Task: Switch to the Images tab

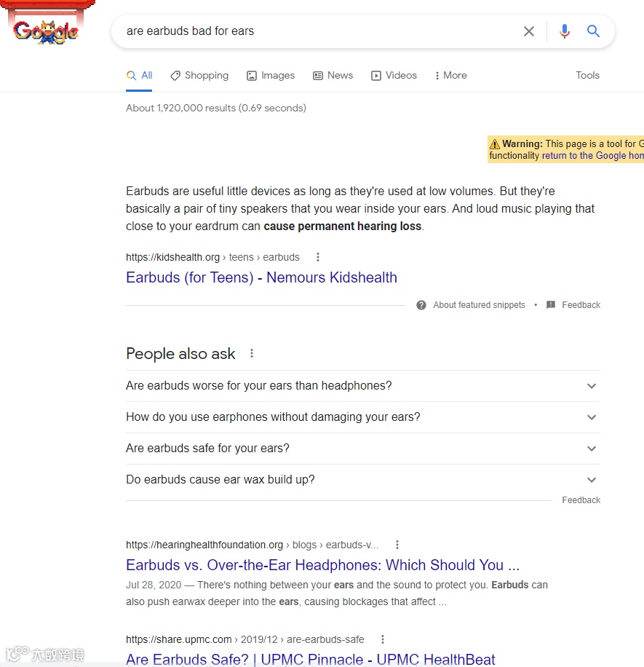Action: coord(271,75)
